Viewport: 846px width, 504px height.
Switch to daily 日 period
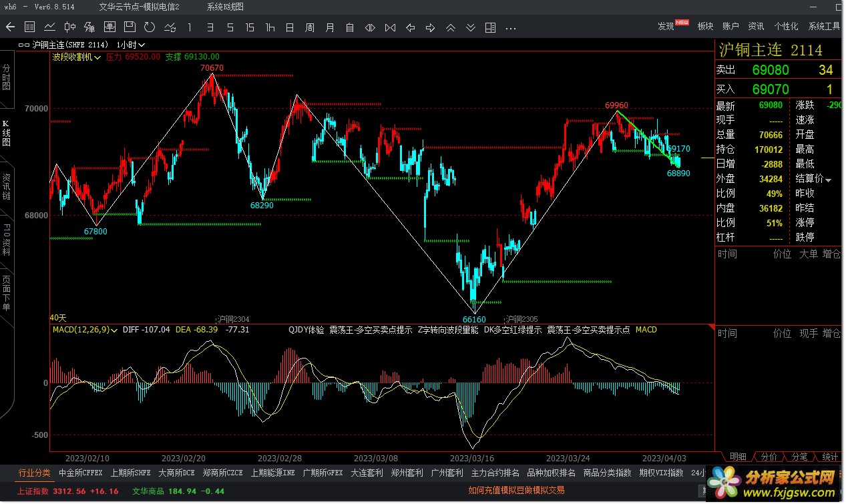tap(290, 27)
